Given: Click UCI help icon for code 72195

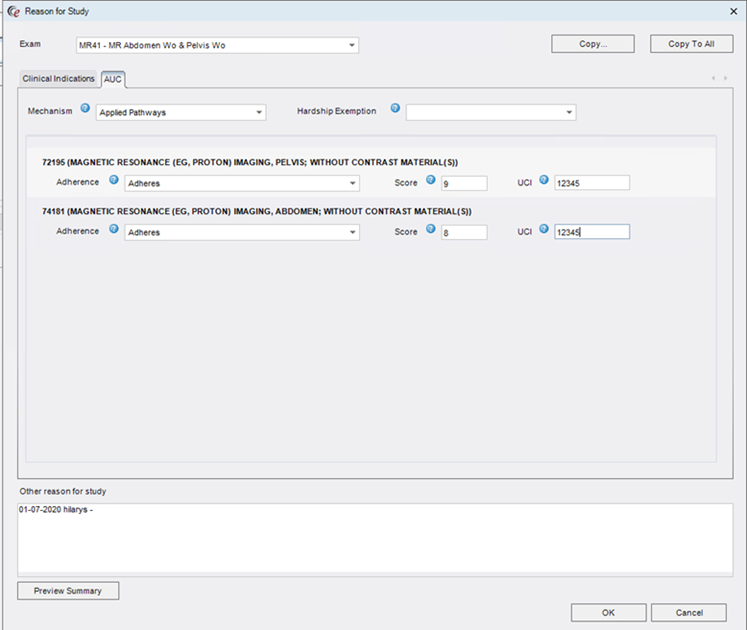Looking at the screenshot, I should pyautogui.click(x=544, y=181).
